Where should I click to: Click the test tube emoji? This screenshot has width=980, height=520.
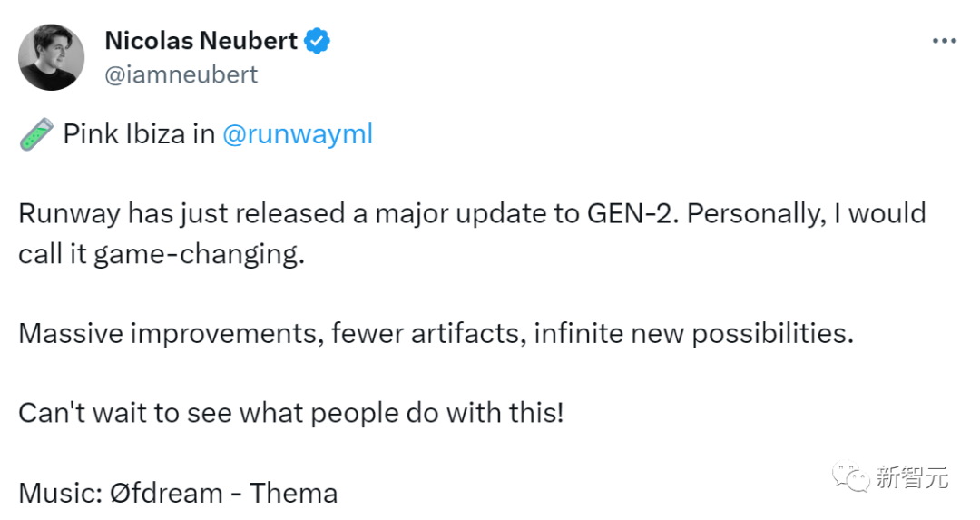point(35,134)
